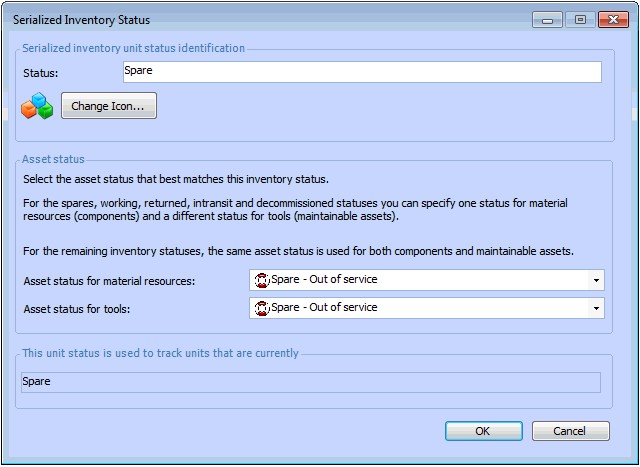Select the tools 'Spare - Out of service' text
The height and width of the screenshot is (467, 640).
324,308
